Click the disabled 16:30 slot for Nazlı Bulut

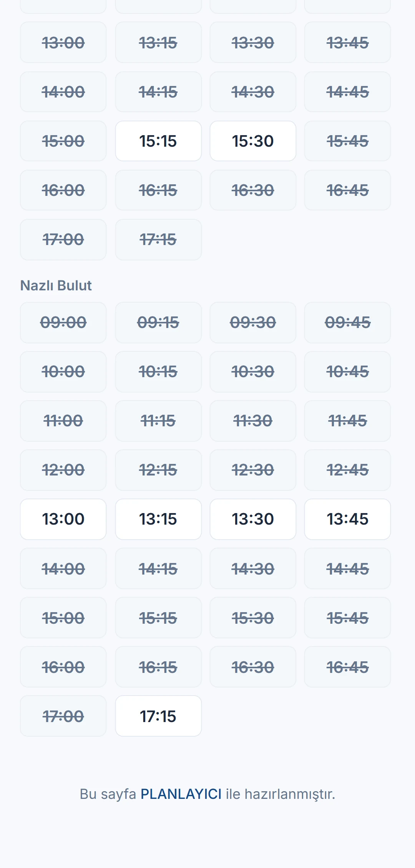coord(253,667)
